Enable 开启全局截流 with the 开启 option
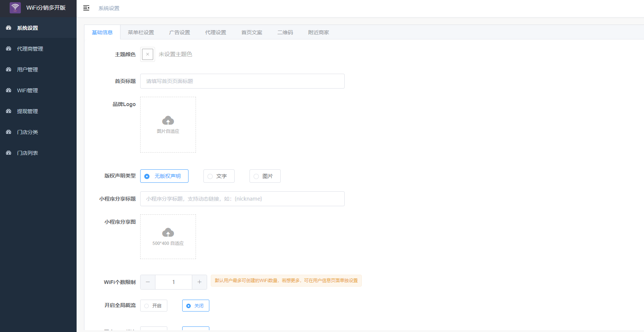 pyautogui.click(x=147, y=306)
